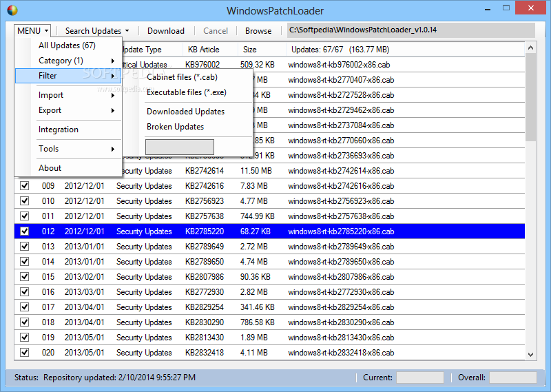Screen dimensions: 551x392
Task: Open the MENU dropdown button
Action: coord(32,31)
